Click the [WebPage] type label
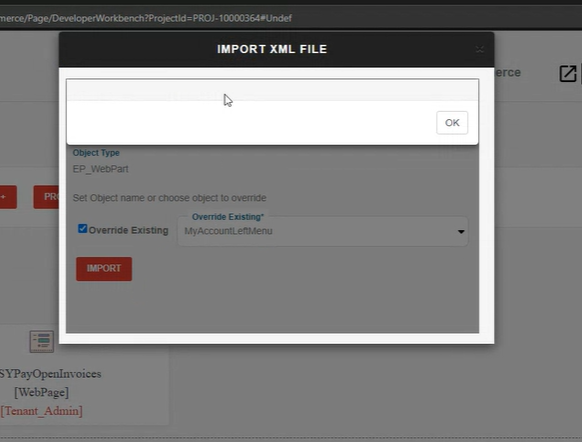This screenshot has height=442, width=582. pos(42,392)
